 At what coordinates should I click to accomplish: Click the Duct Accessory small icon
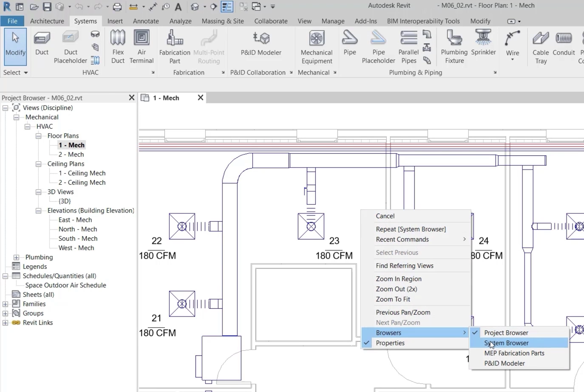point(95,47)
